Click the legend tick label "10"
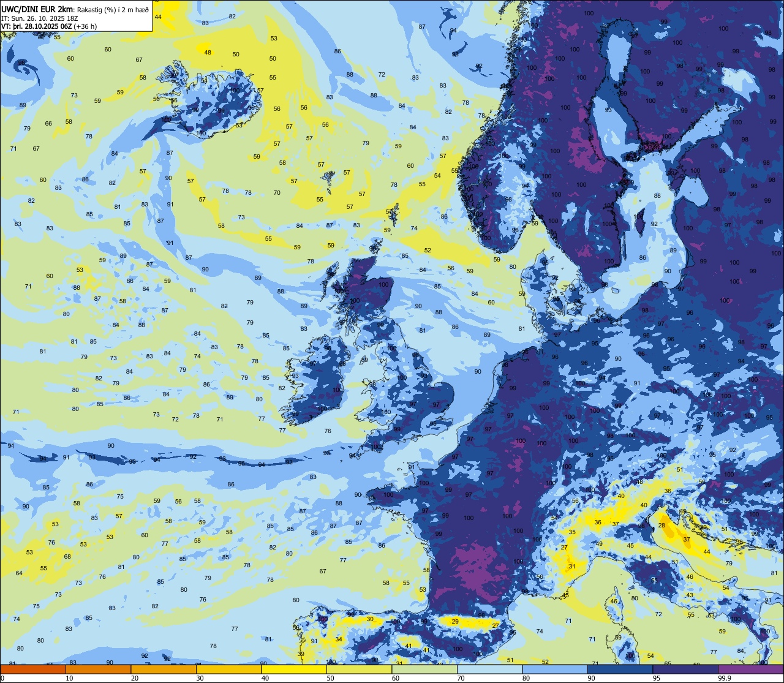 coord(69,678)
